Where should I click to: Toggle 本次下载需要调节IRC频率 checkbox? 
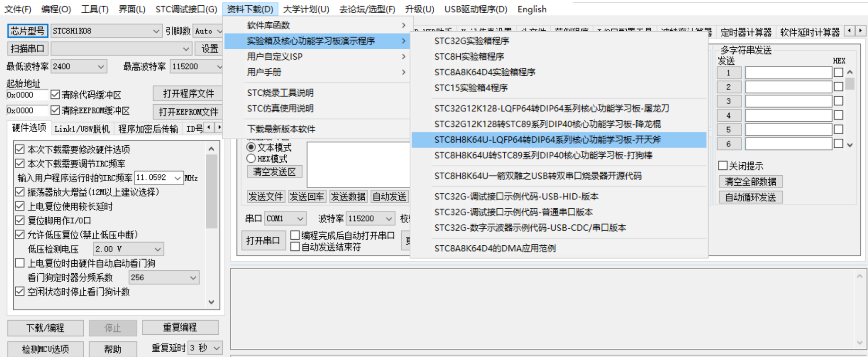20,163
